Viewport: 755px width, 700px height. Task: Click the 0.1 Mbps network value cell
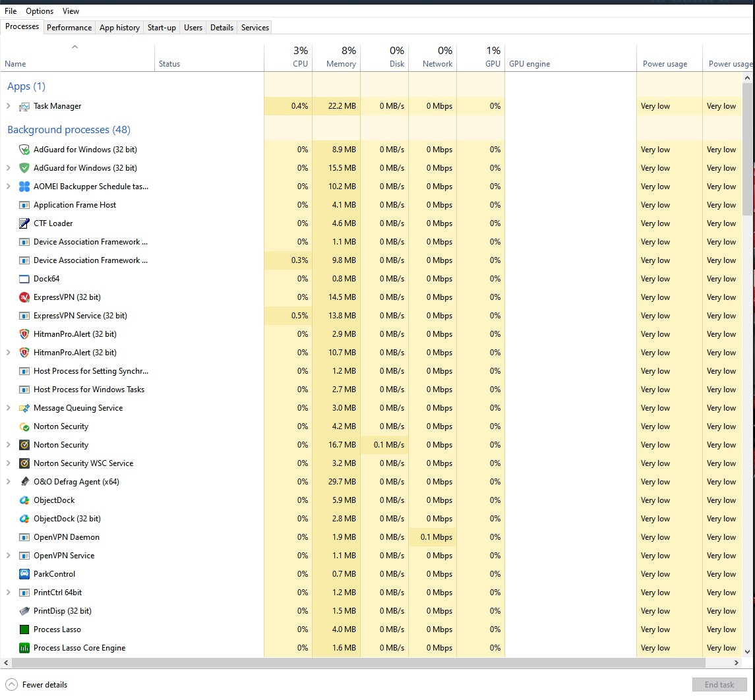coord(433,537)
